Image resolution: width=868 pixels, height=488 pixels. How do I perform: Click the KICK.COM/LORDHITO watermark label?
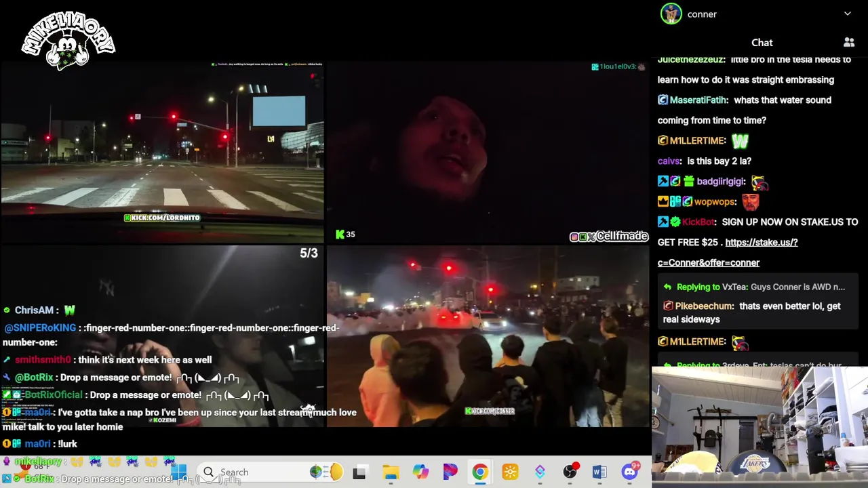click(x=162, y=218)
